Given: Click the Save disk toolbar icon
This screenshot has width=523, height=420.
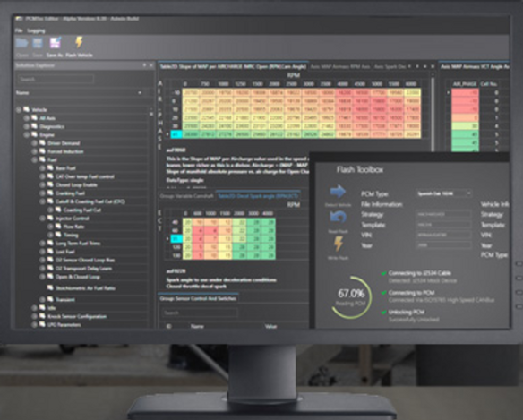Looking at the screenshot, I should tap(38, 43).
